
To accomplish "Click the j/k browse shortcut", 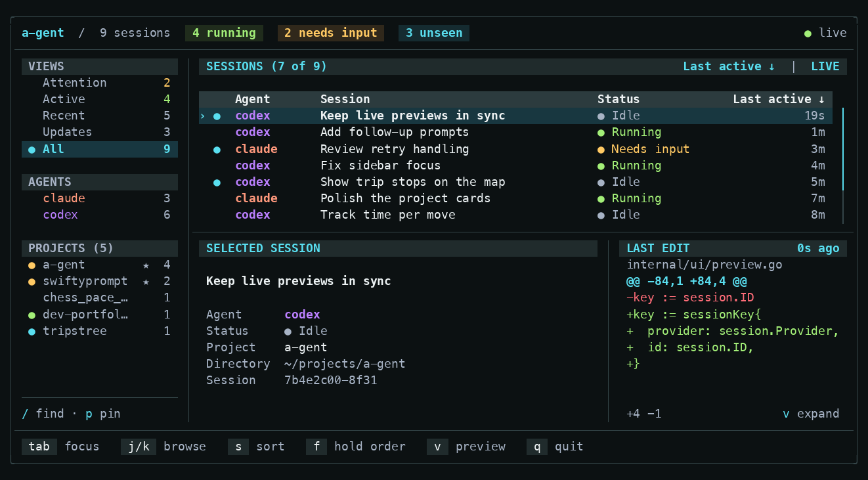I will pyautogui.click(x=163, y=447).
